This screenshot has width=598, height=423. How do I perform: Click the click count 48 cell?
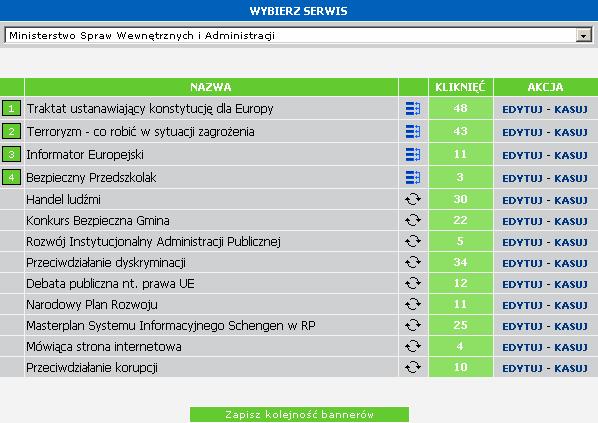460,108
